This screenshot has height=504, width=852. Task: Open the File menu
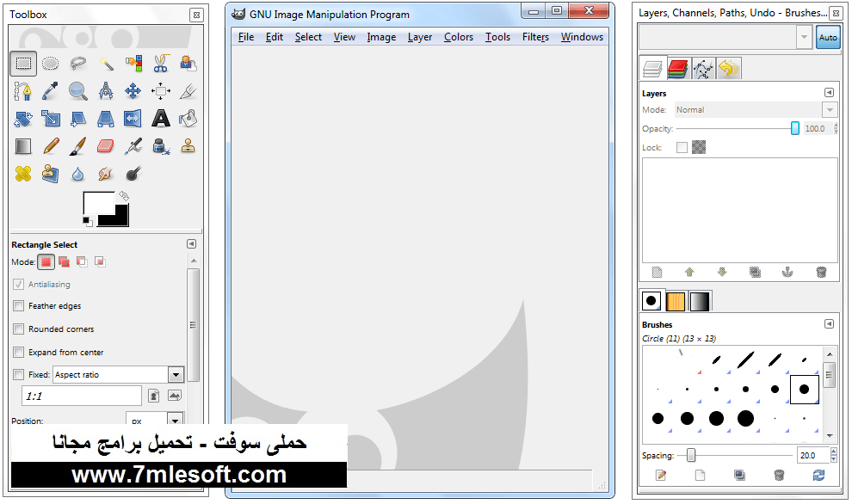tap(246, 37)
